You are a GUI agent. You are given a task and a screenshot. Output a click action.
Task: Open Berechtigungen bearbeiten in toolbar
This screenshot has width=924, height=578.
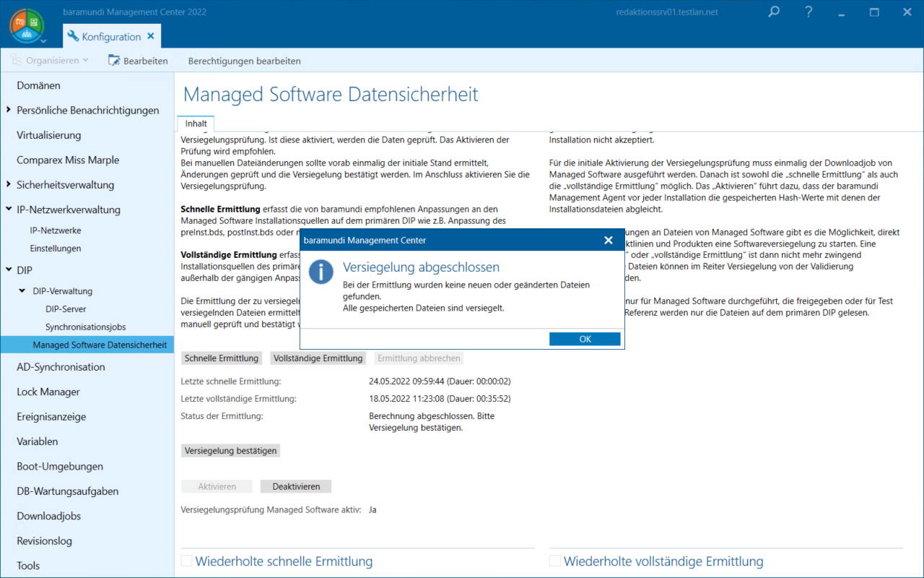pyautogui.click(x=244, y=61)
